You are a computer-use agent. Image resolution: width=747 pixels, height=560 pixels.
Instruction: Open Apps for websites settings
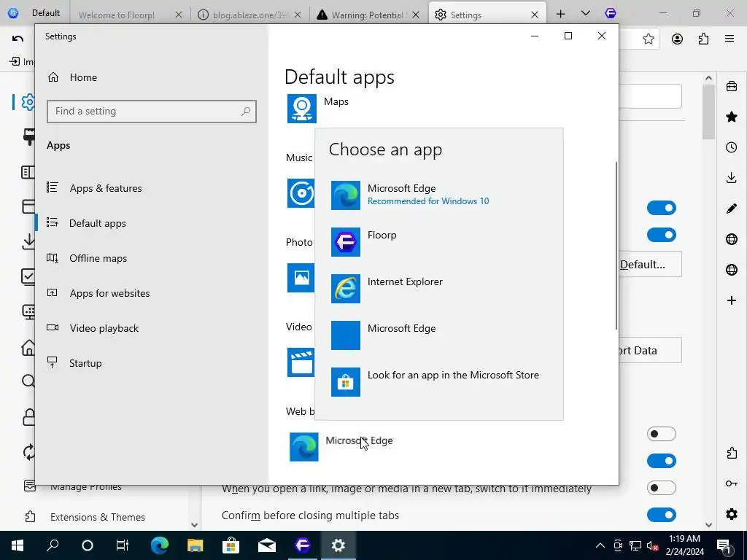(x=98, y=293)
